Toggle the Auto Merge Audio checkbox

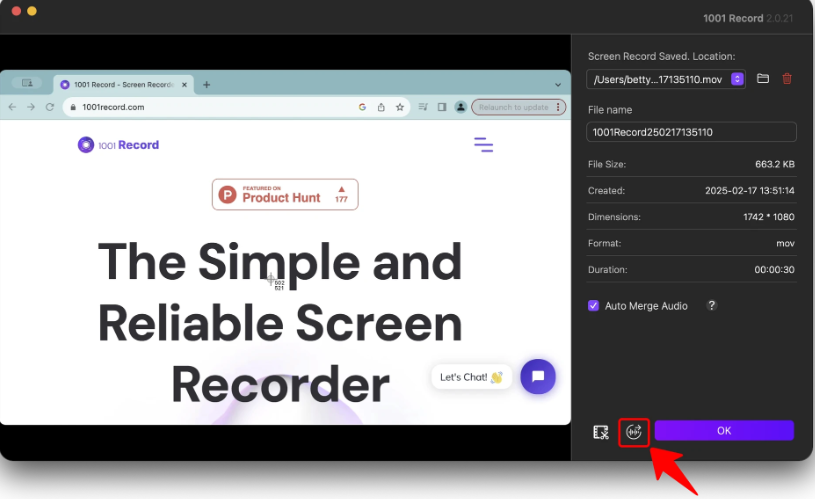tap(594, 306)
